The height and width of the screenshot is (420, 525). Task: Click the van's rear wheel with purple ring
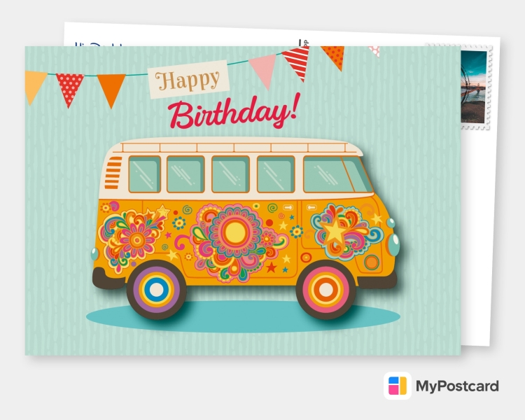(x=156, y=288)
